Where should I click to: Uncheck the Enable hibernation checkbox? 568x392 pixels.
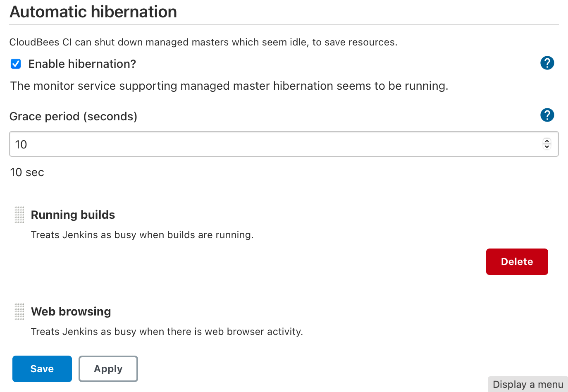pyautogui.click(x=16, y=64)
